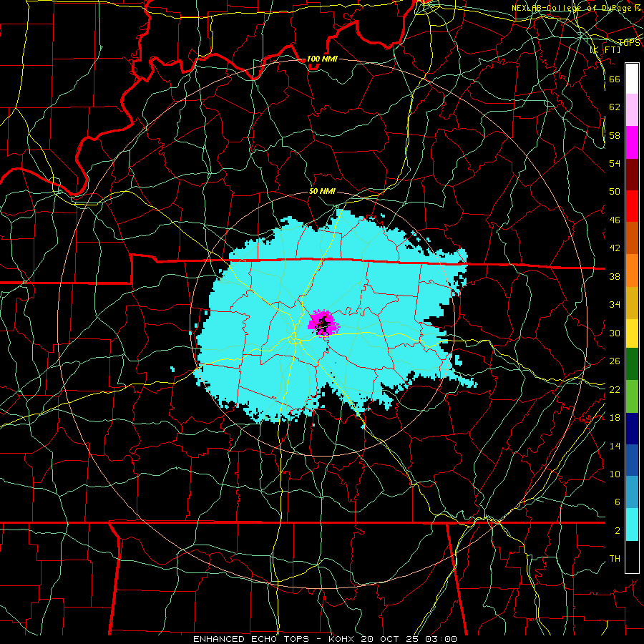Click legend value "18"
Image resolution: width=644 pixels, height=644 pixels.
[615, 417]
